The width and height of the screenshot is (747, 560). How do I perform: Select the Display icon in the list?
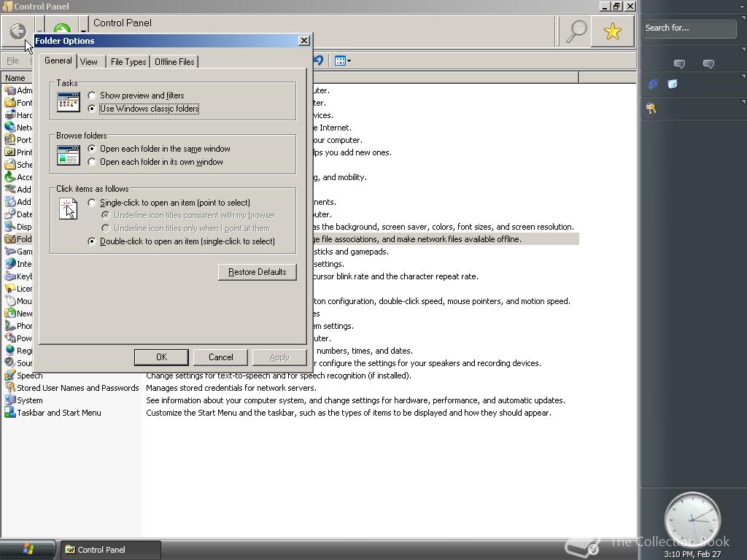(10, 226)
